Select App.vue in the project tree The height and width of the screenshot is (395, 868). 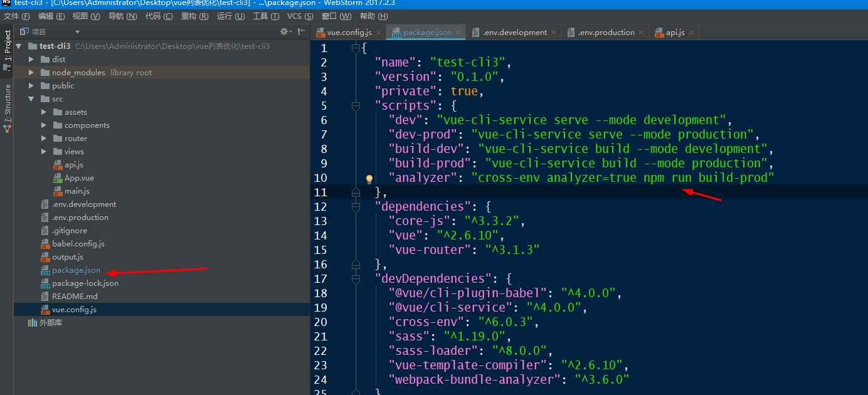79,178
